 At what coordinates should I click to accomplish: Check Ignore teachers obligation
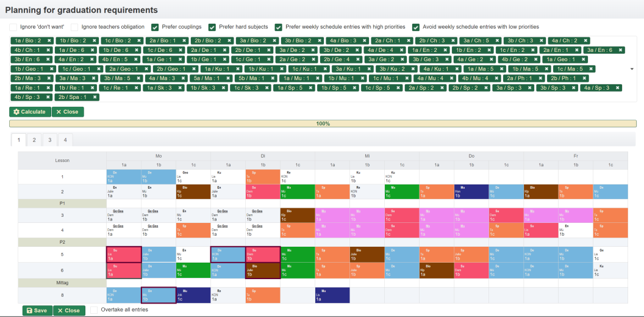click(75, 27)
